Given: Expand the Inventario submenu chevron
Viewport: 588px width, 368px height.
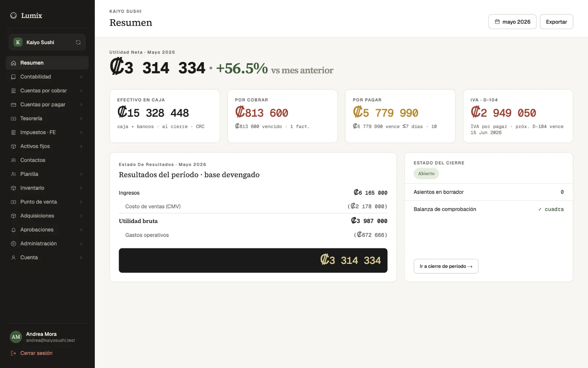Looking at the screenshot, I should (x=81, y=188).
